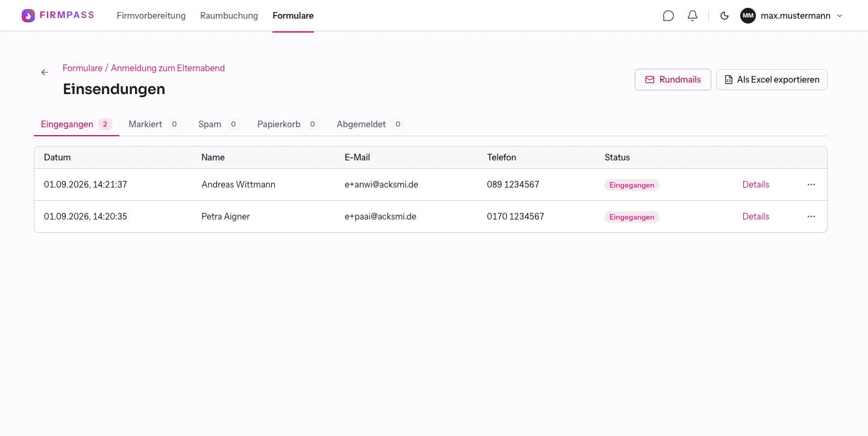
Task: Select the name Andreas Wittmann
Action: (x=238, y=185)
